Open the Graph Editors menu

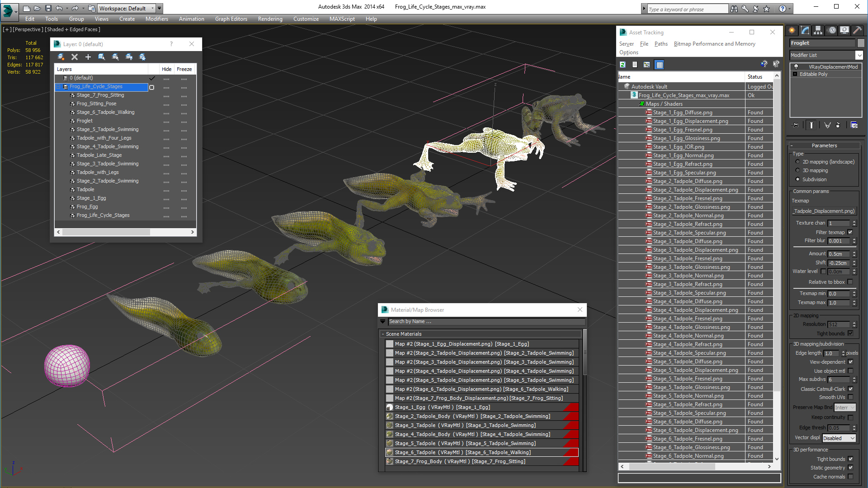[x=231, y=19]
